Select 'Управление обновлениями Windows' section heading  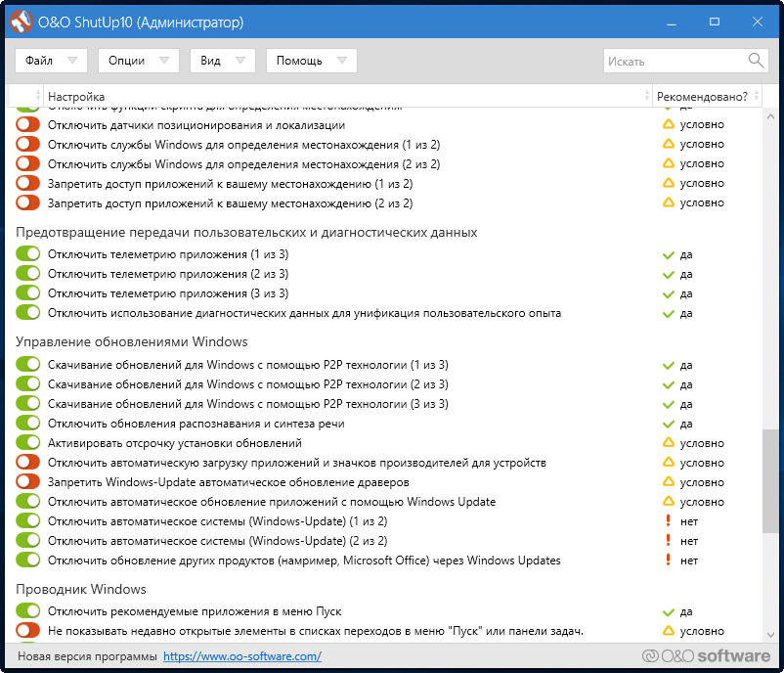pos(132,341)
